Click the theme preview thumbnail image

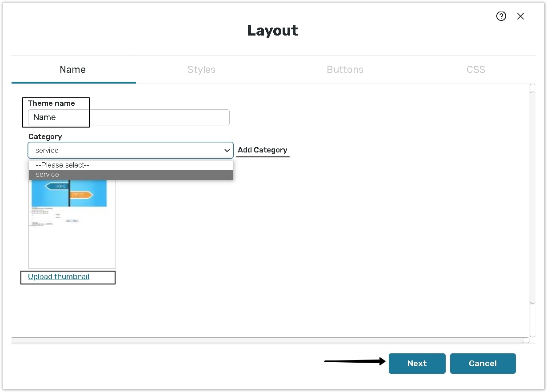coord(72,222)
